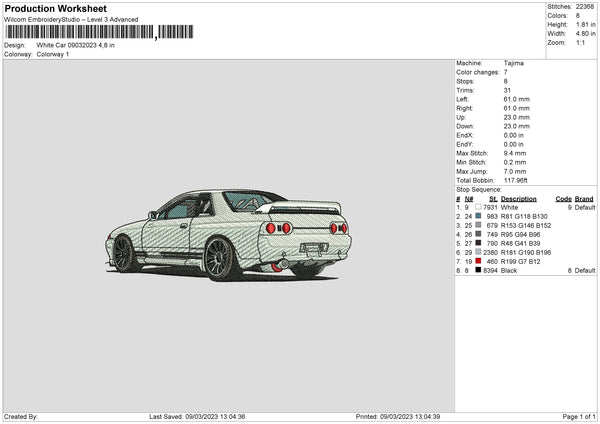Click the barcode under the worksheet title
600x424 pixels.
[x=80, y=33]
